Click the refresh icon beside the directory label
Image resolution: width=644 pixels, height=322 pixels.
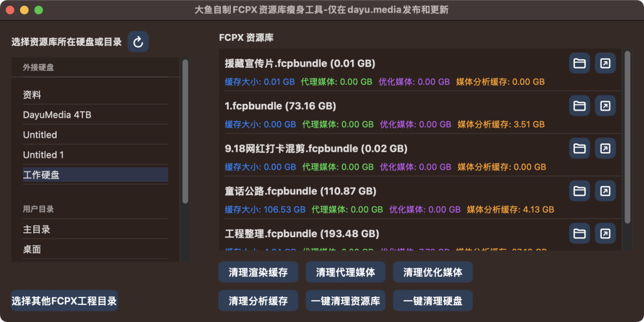tap(138, 42)
